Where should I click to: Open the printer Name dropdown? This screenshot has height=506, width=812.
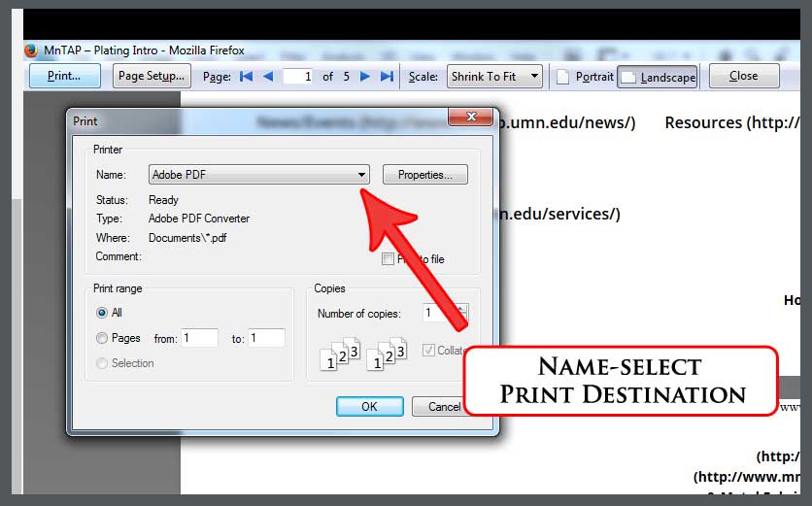tap(259, 175)
